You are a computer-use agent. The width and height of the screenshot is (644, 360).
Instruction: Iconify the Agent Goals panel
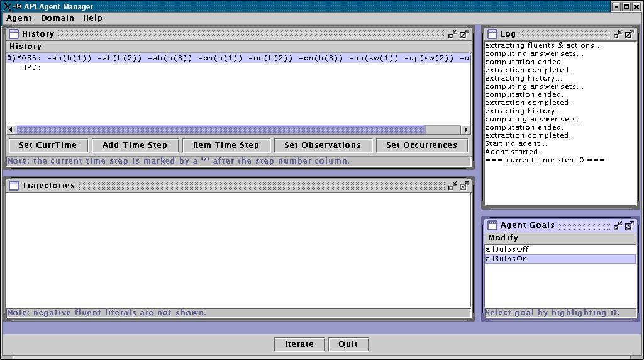coord(618,225)
